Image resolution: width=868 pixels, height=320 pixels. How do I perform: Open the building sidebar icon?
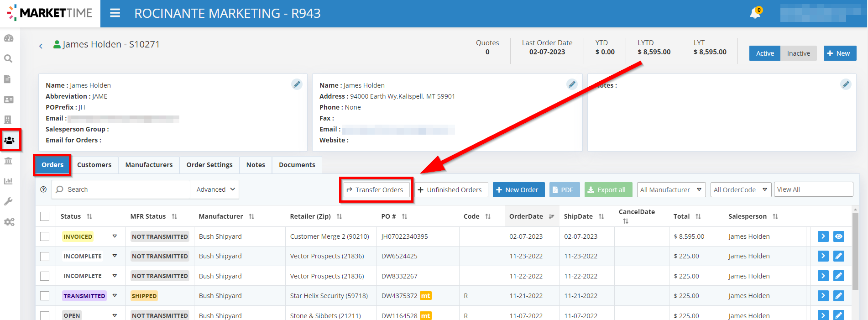(8, 120)
